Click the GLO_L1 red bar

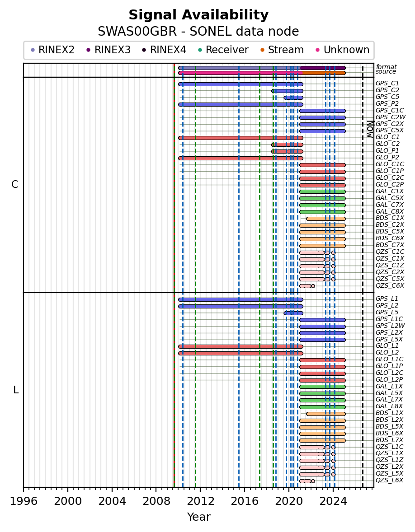point(241,346)
